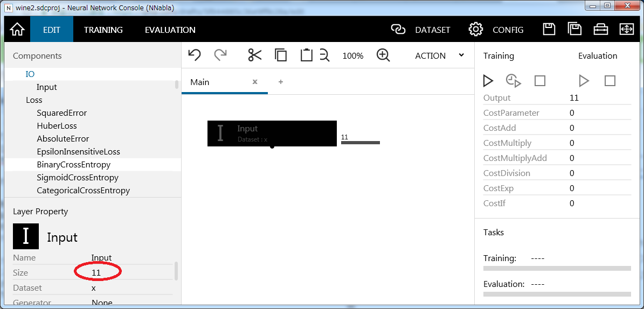Click the CostDivision statistics row

pos(557,173)
